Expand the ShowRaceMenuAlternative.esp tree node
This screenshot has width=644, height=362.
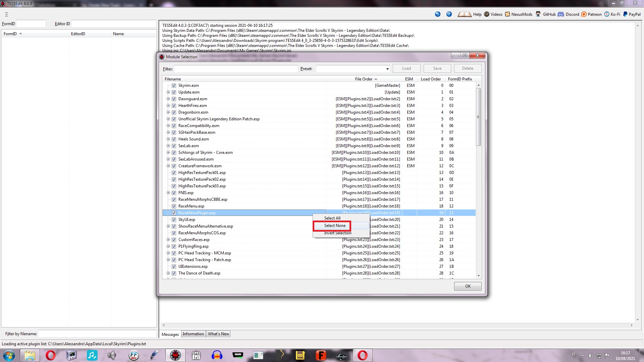click(168, 226)
